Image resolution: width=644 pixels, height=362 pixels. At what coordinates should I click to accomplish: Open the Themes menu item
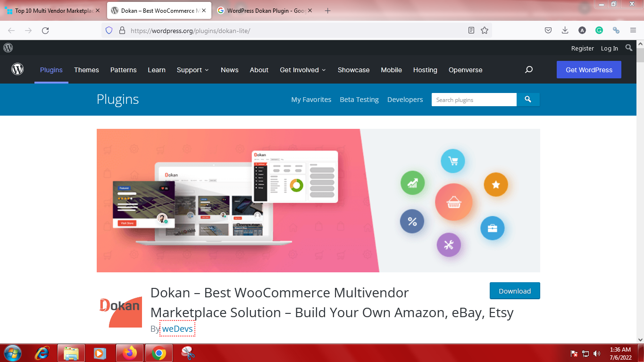click(86, 70)
